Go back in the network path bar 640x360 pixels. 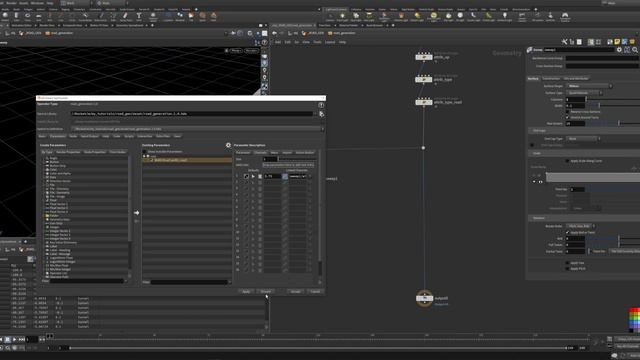click(274, 33)
